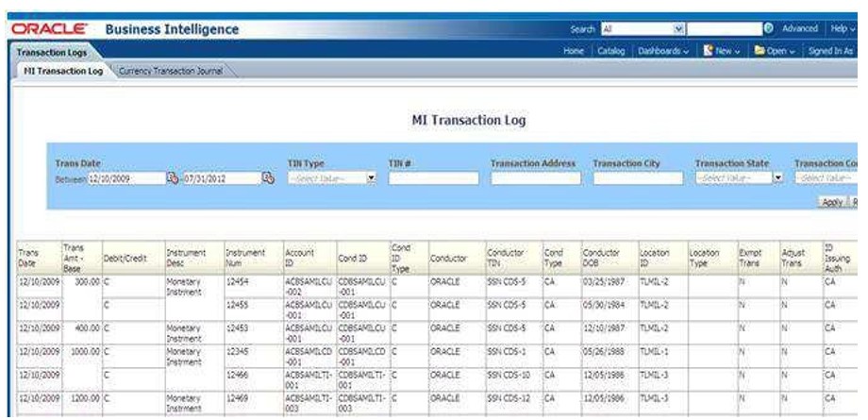Expand the Help menu
868x420 pixels.
(x=843, y=28)
